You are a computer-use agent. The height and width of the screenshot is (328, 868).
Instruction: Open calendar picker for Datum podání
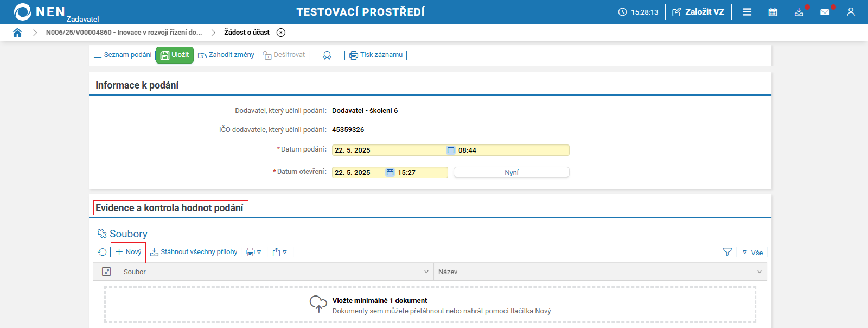pyautogui.click(x=450, y=150)
